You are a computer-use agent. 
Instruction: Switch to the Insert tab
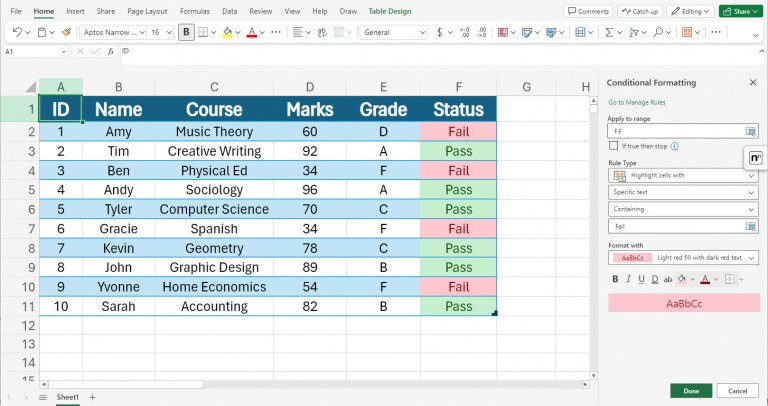tap(75, 11)
